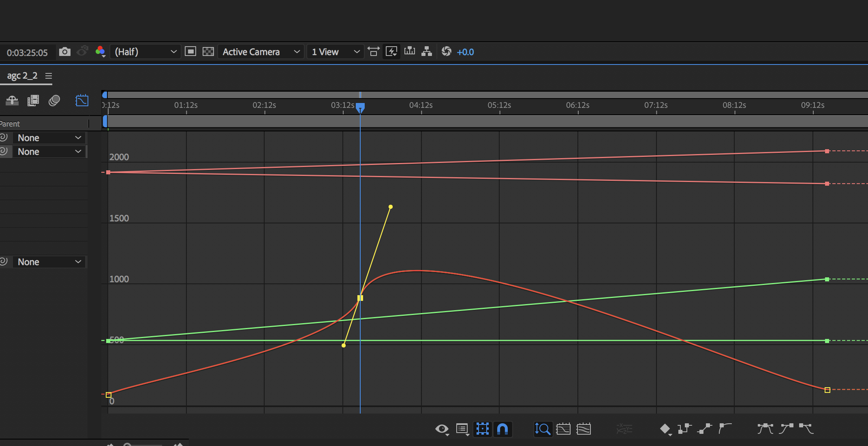Toggle Show Transform Box button

(x=483, y=429)
